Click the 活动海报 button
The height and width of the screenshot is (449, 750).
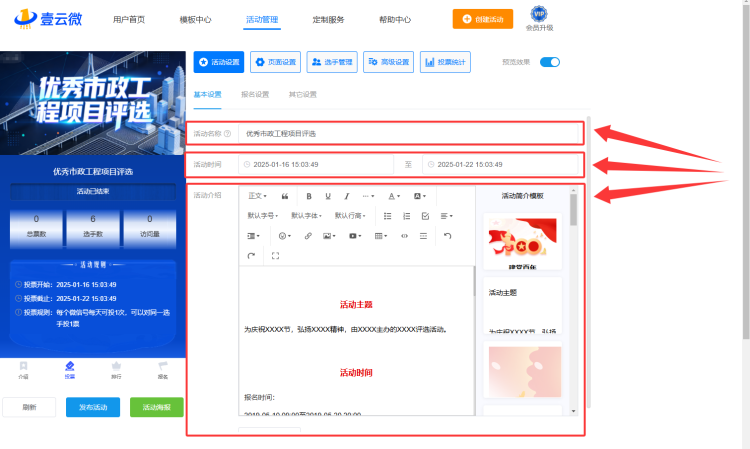[x=156, y=407]
